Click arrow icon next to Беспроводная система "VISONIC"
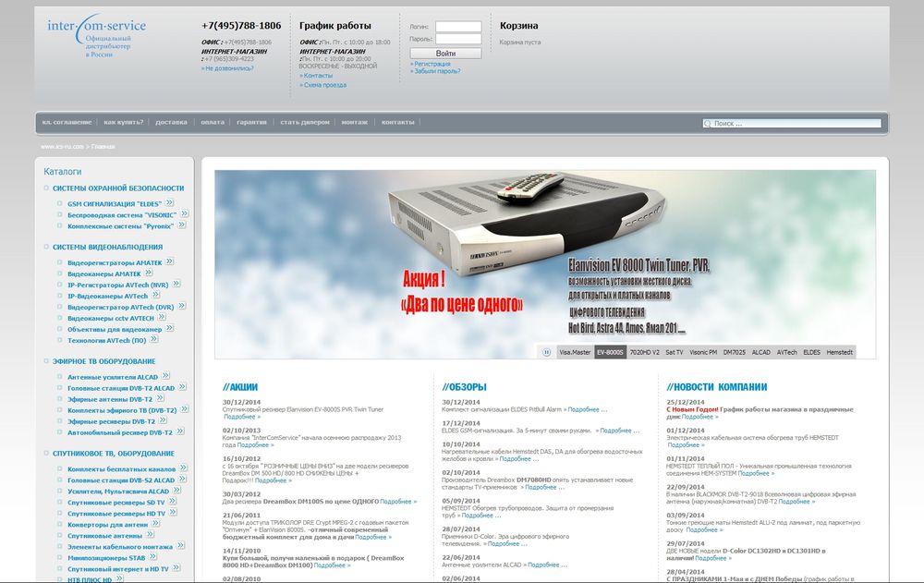The height and width of the screenshot is (583, 924). point(185,214)
